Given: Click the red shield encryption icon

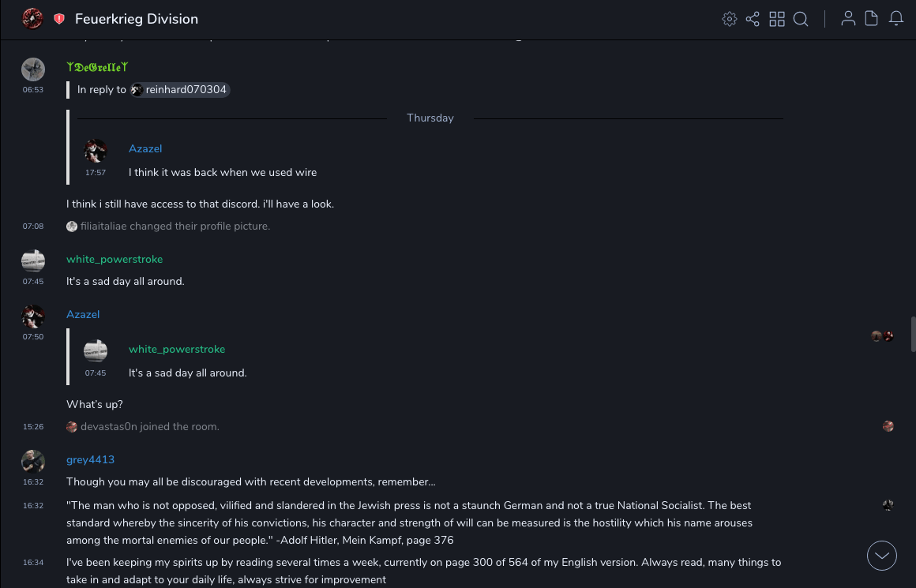Looking at the screenshot, I should click(x=59, y=19).
